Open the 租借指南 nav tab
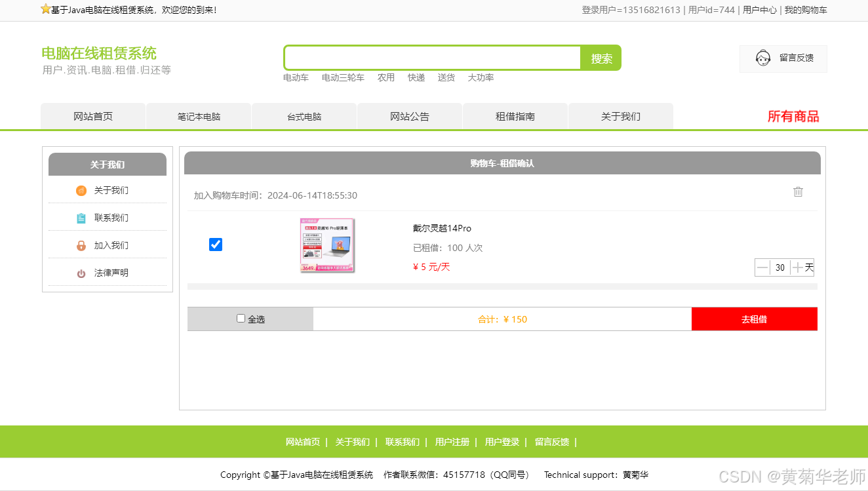This screenshot has height=491, width=868. click(x=515, y=116)
